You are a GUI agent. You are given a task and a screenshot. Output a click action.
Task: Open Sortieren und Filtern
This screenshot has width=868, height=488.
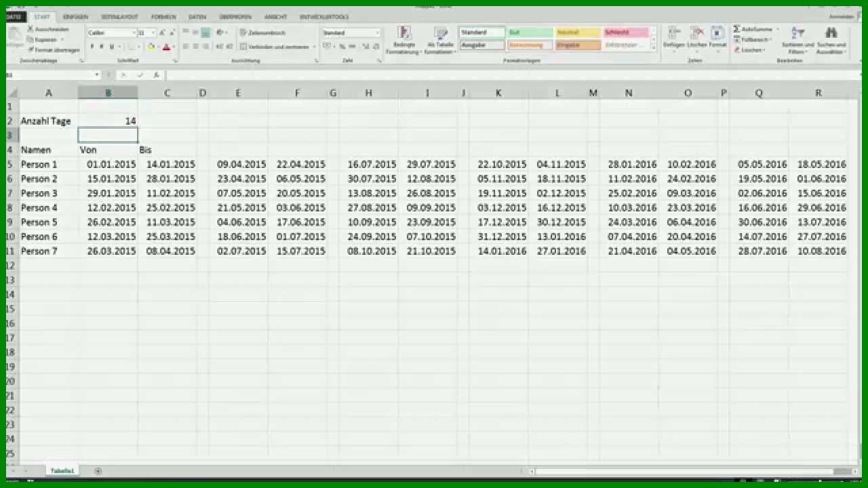798,41
